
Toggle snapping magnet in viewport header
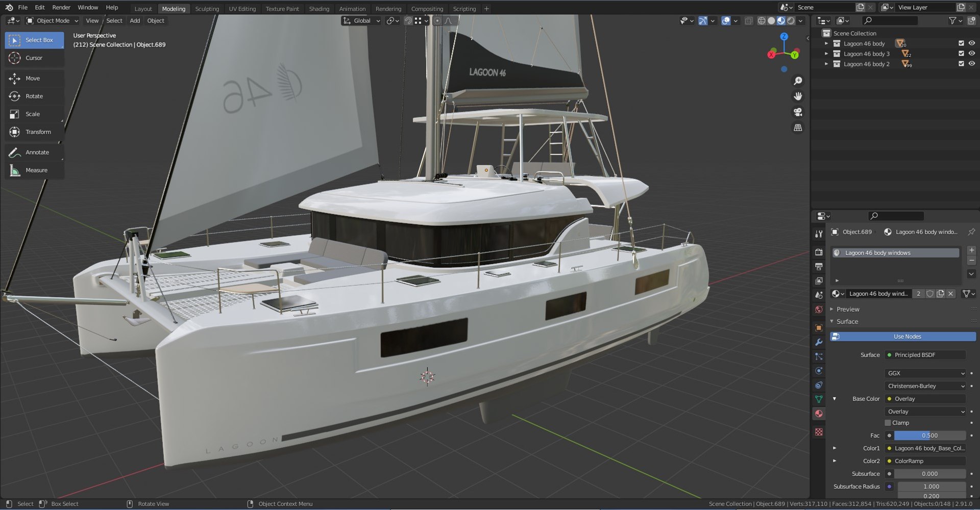(x=408, y=21)
